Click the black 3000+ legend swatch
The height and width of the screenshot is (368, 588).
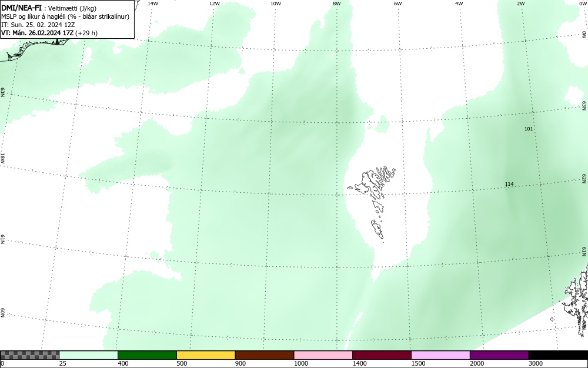click(x=558, y=355)
